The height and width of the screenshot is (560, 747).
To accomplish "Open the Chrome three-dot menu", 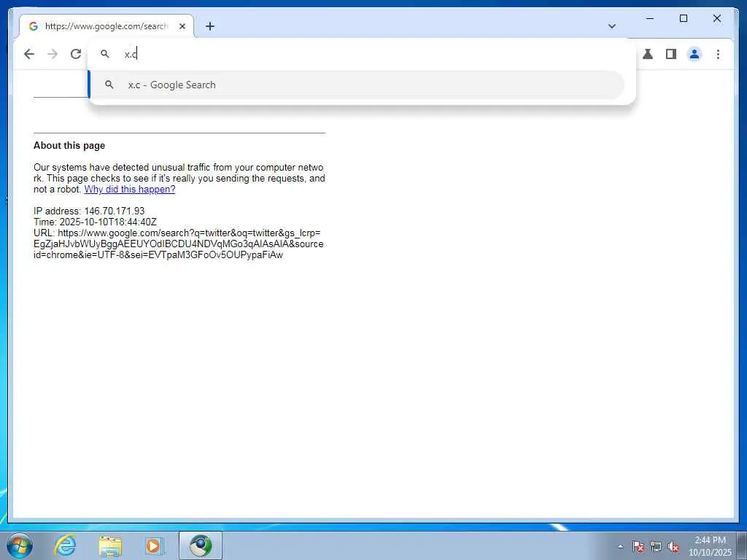I will click(718, 54).
